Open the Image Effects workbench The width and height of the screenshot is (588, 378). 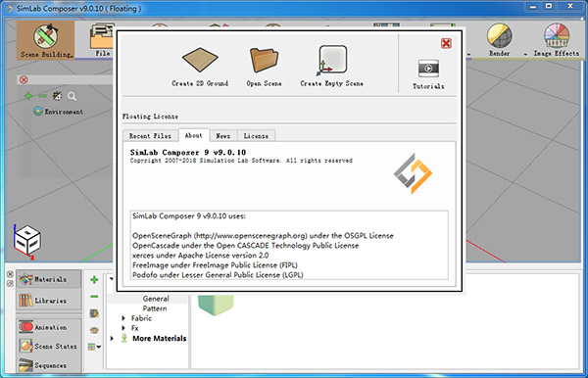(x=556, y=40)
